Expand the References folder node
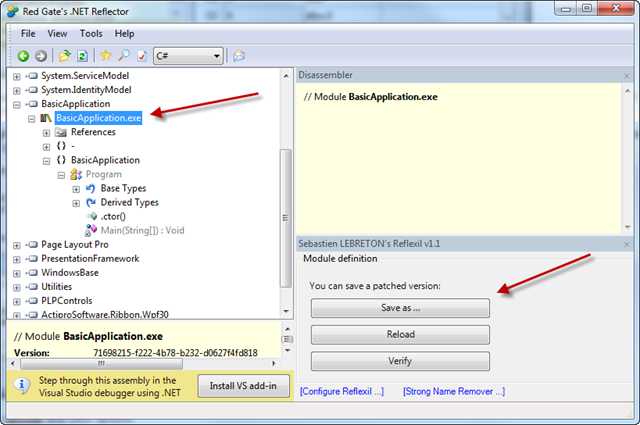 pyautogui.click(x=46, y=133)
